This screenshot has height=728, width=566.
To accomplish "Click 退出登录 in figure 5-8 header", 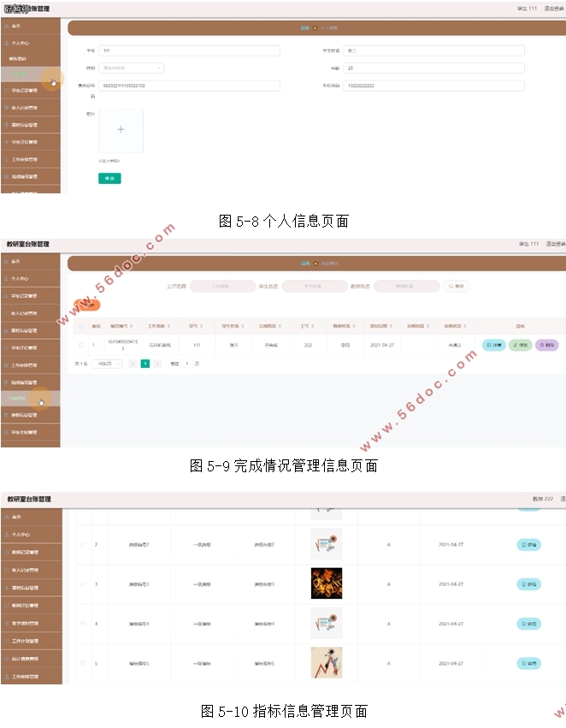I will 554,9.
